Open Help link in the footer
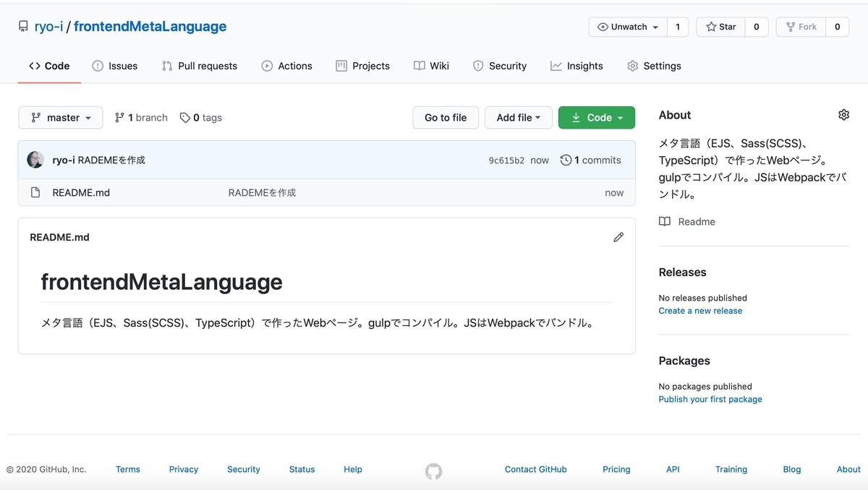 tap(353, 470)
